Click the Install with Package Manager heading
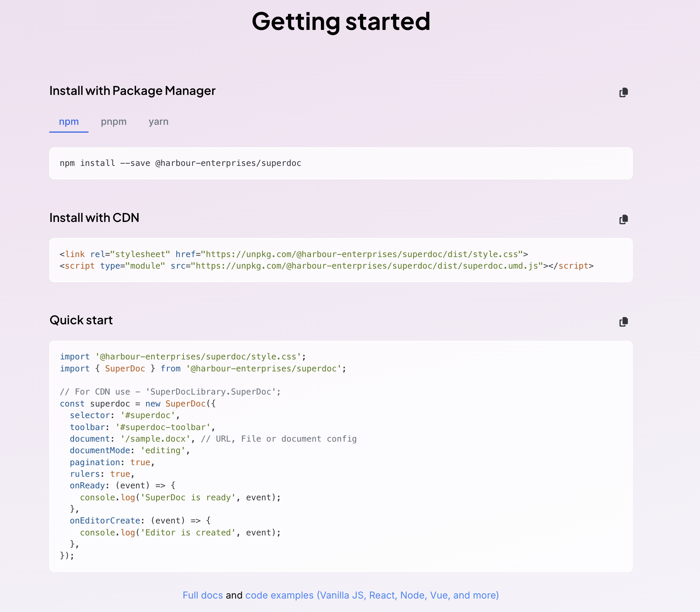700x612 pixels. 132,91
